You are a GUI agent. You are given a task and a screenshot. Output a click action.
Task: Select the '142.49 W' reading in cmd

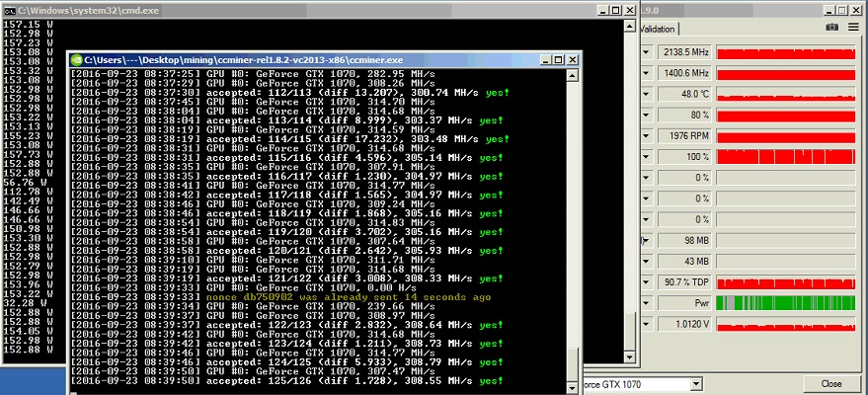[29, 200]
